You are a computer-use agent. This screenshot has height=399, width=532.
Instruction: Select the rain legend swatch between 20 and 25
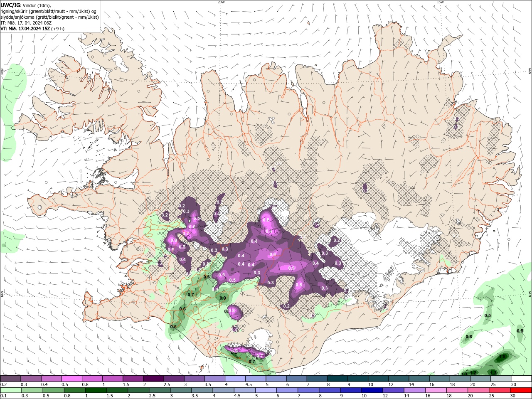tap(478, 390)
